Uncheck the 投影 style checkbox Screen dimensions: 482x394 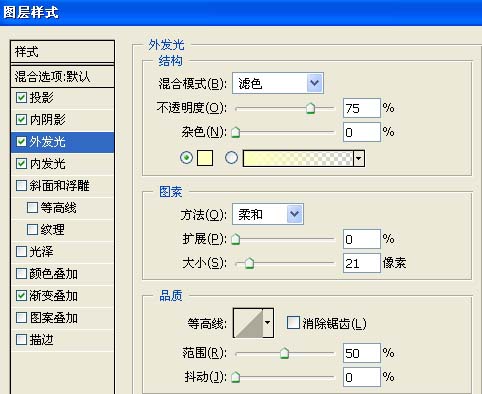click(21, 97)
